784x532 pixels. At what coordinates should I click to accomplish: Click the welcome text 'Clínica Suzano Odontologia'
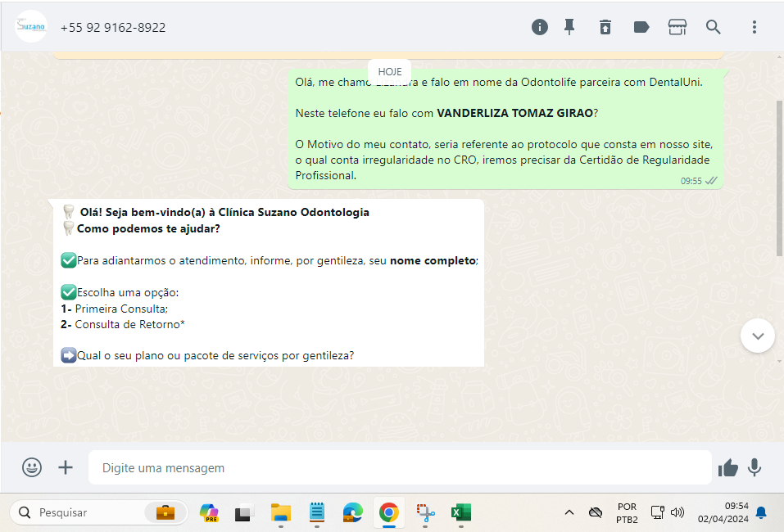pyautogui.click(x=293, y=212)
